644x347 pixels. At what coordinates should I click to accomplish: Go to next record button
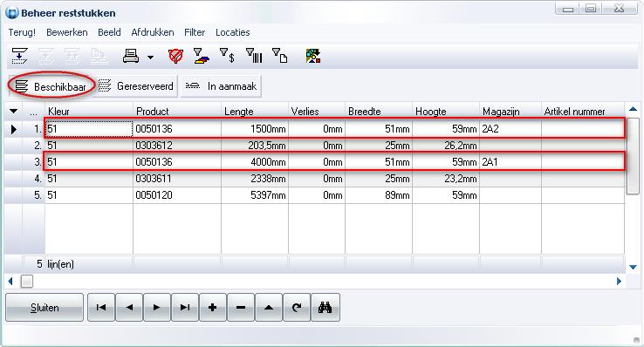[x=156, y=307]
